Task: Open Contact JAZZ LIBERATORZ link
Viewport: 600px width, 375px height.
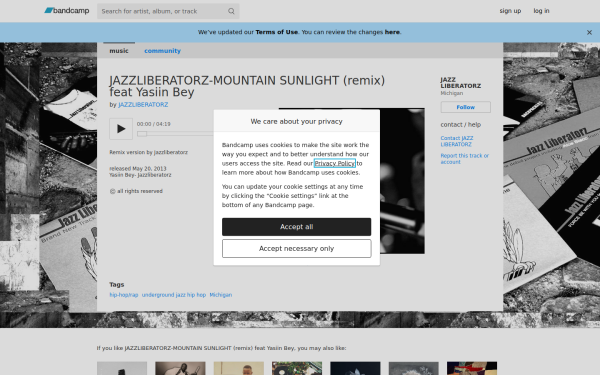Action: click(x=457, y=141)
